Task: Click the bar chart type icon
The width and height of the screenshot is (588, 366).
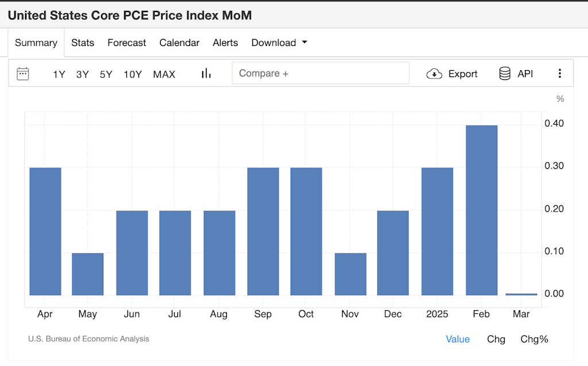Action: 206,74
